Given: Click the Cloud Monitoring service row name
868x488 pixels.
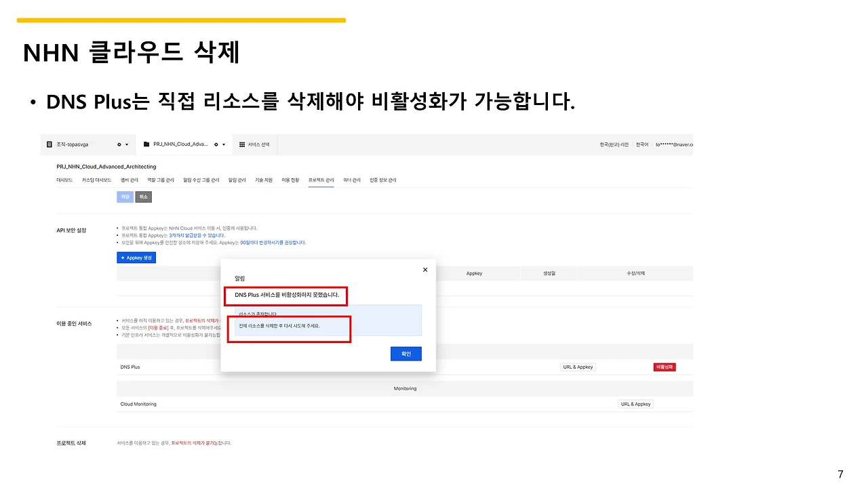Looking at the screenshot, I should click(x=138, y=404).
